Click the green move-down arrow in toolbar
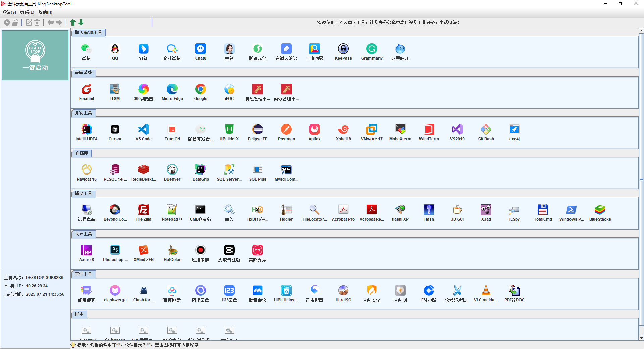Viewport: 644px width, 349px height. coord(81,22)
